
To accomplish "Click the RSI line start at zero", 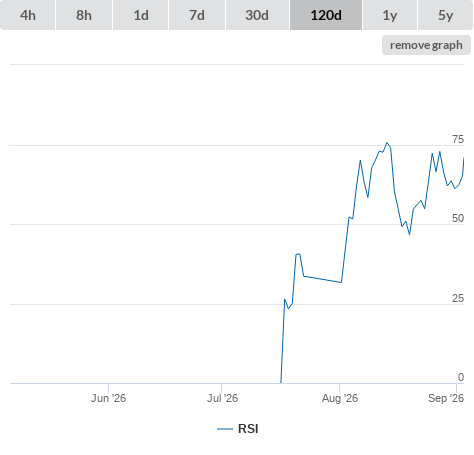I will 281,383.
